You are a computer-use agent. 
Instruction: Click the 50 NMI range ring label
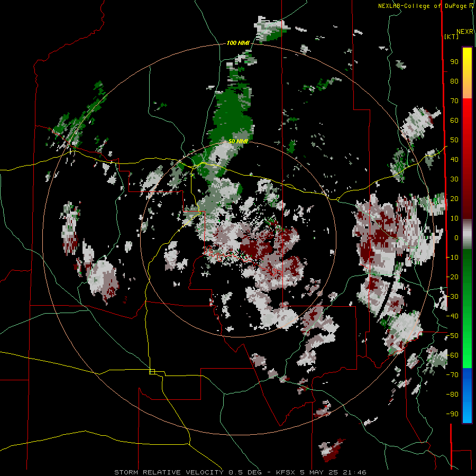(x=239, y=141)
